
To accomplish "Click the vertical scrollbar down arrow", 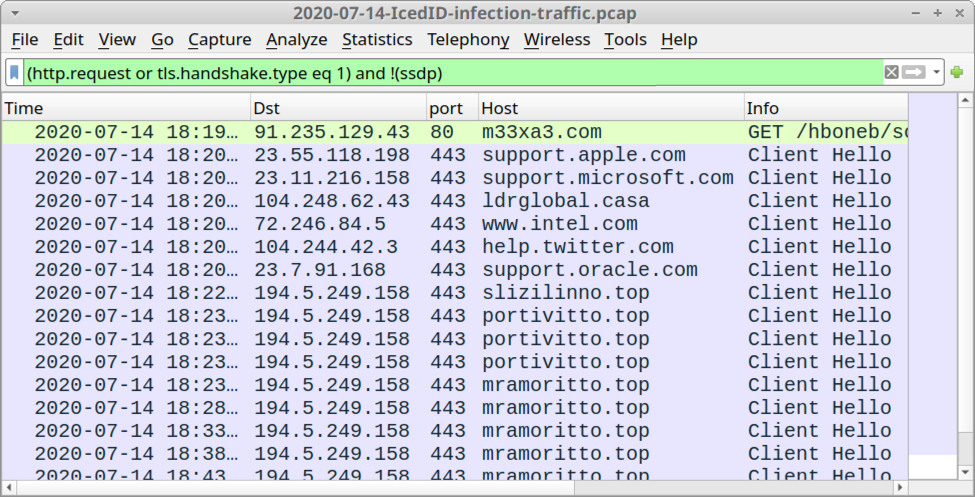I will click(x=964, y=473).
